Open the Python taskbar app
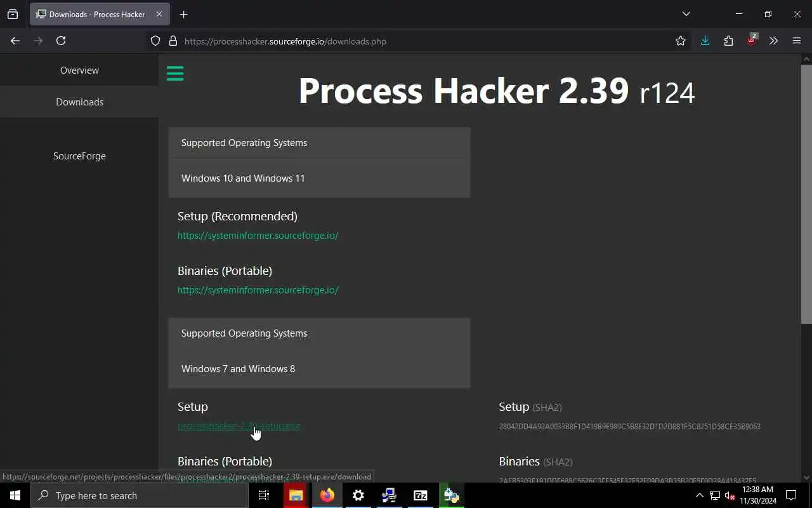 (452, 495)
